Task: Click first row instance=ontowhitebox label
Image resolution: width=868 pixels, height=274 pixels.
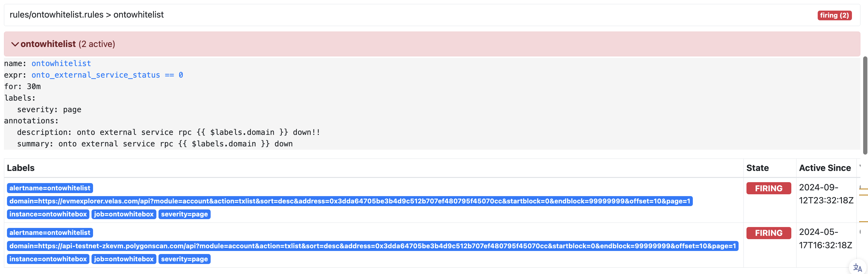Action: coord(48,214)
